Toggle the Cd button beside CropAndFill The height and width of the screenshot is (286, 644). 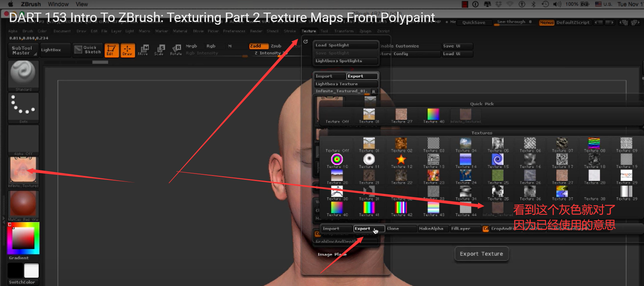[486, 229]
